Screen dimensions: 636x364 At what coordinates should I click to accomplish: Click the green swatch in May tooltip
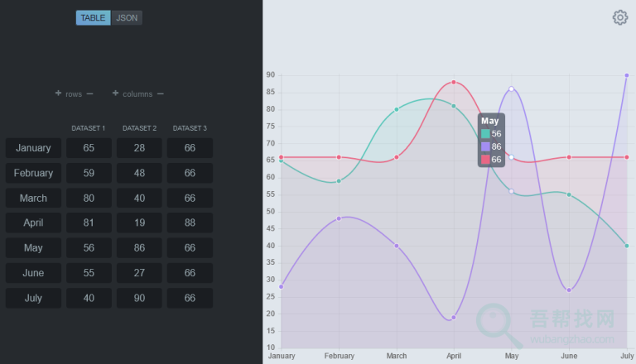pos(485,133)
